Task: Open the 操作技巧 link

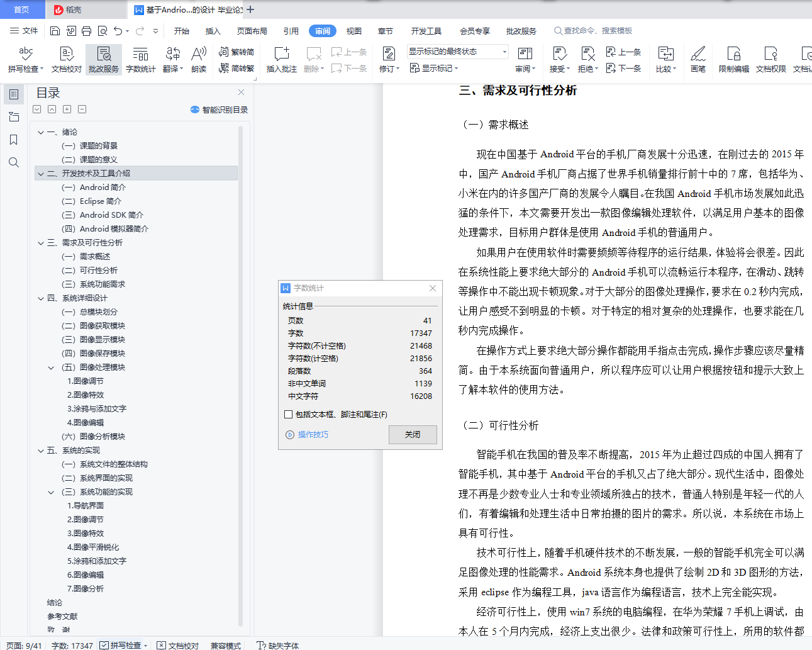Action: tap(307, 435)
